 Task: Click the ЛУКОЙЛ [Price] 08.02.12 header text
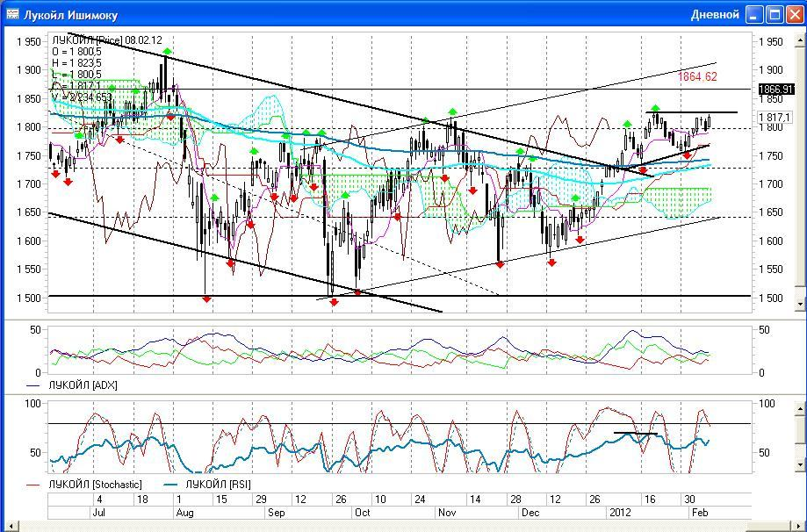click(107, 40)
